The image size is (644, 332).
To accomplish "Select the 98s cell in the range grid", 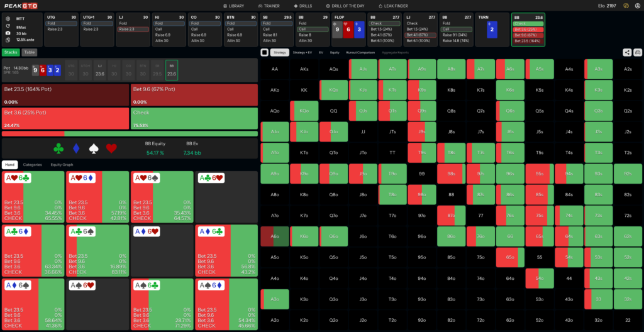I will tap(452, 174).
